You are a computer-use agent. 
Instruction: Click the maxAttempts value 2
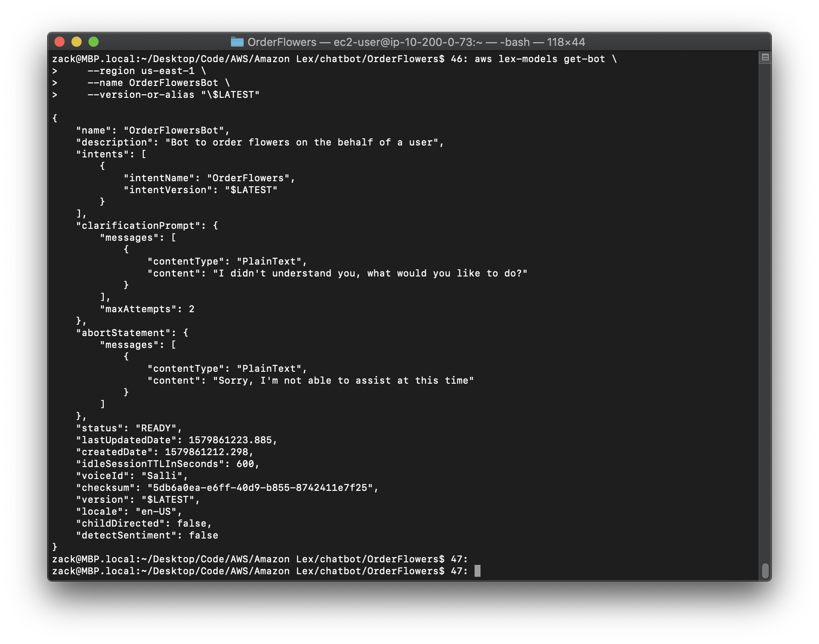coord(191,309)
